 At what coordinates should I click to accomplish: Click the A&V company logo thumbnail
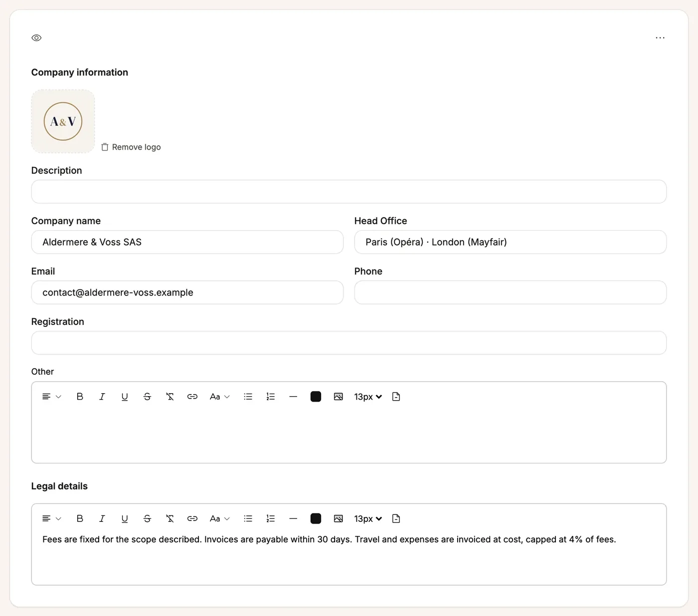click(x=63, y=121)
